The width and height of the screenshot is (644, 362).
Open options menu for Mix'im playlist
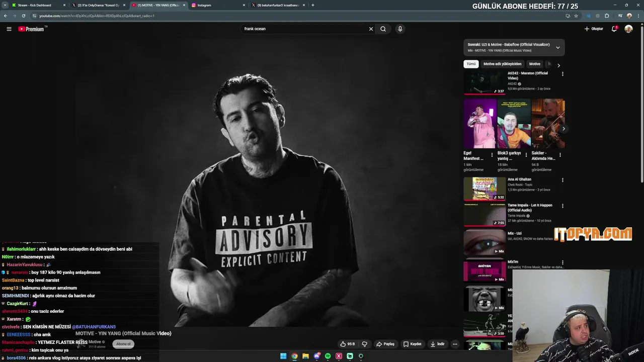[562, 262]
